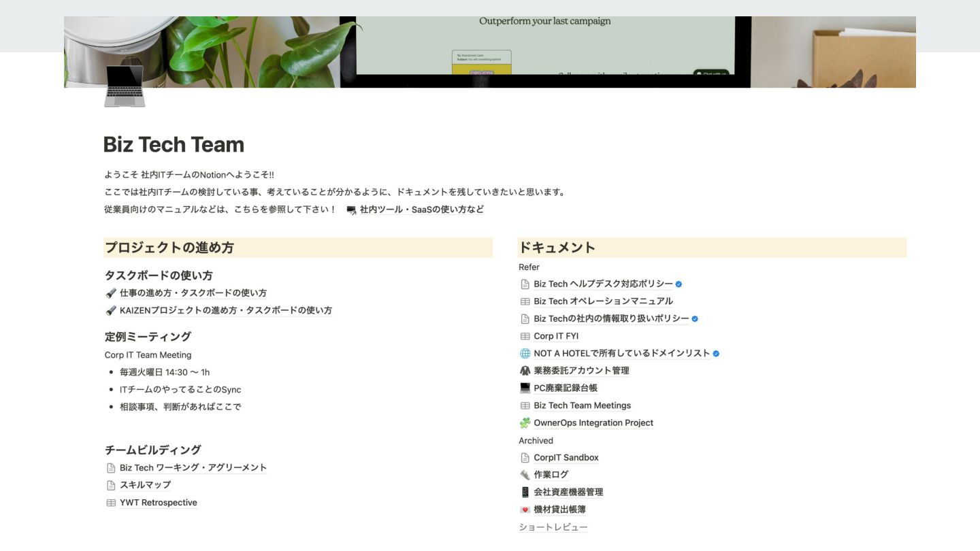Click the icon beside 作業ログ
This screenshot has width=980, height=551.
point(525,475)
